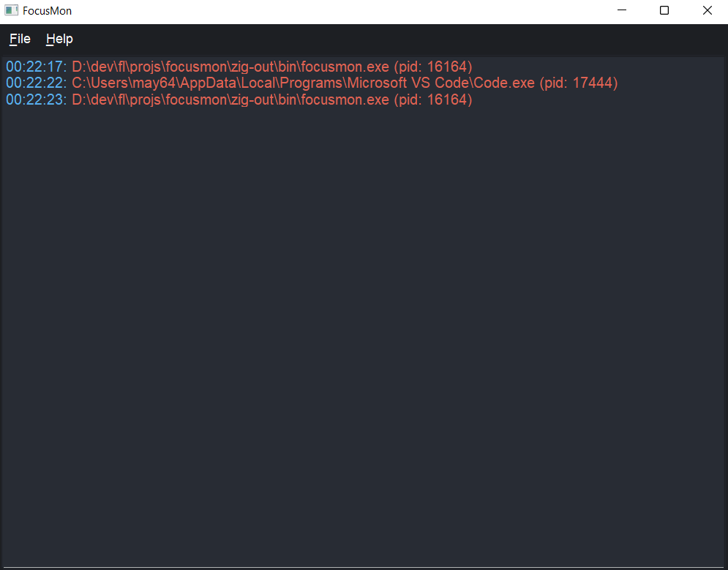This screenshot has width=728, height=570.
Task: Minimize the FocusMon window
Action: pos(622,10)
